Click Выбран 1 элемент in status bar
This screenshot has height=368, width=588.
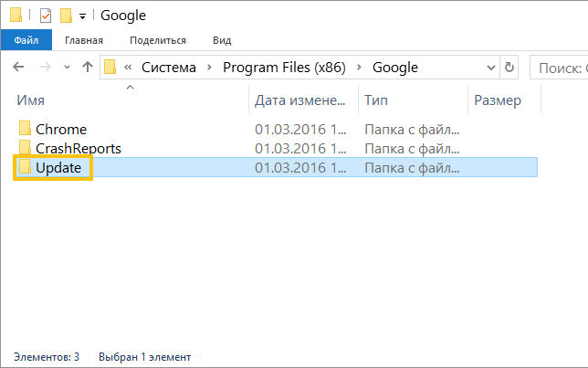click(145, 357)
